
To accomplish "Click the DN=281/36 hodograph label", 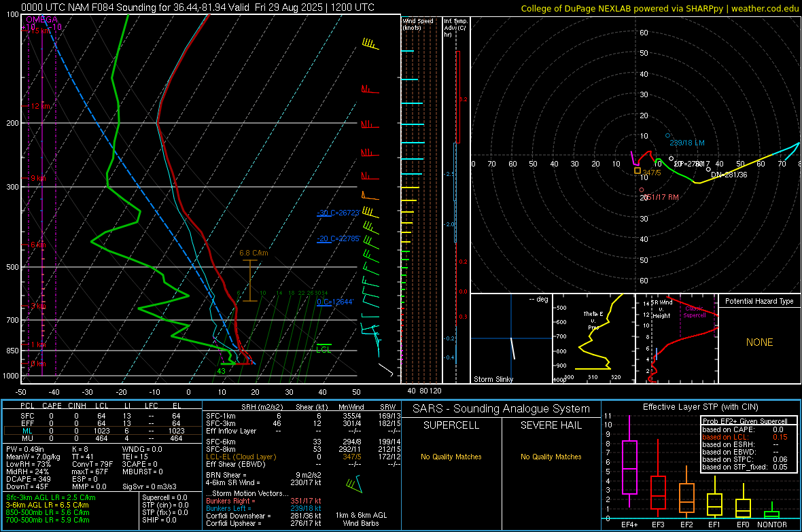I will tap(729, 175).
